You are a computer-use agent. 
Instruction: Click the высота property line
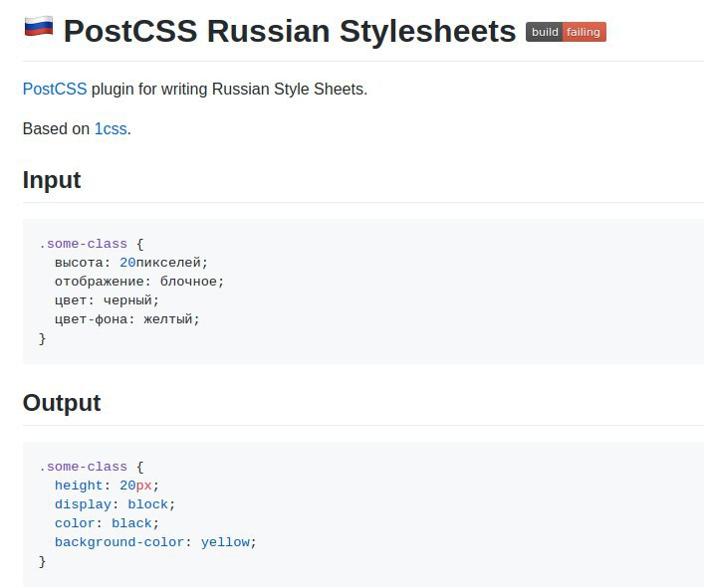pos(131,263)
